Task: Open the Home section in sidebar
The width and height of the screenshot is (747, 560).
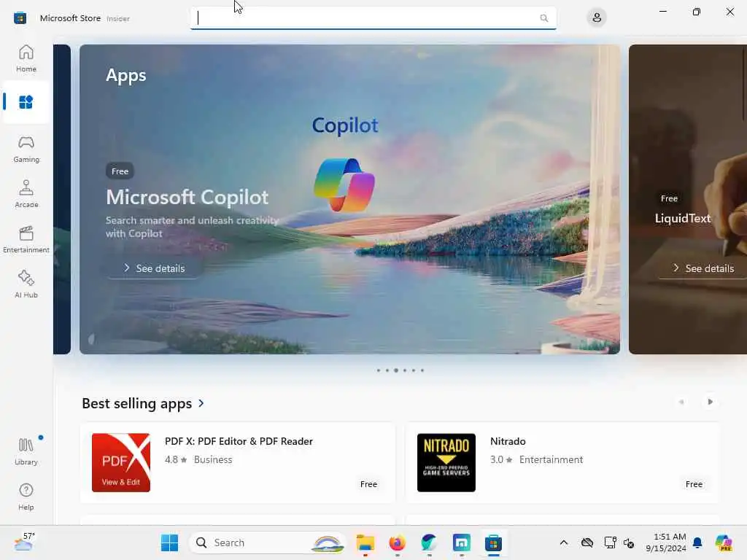Action: [x=26, y=58]
